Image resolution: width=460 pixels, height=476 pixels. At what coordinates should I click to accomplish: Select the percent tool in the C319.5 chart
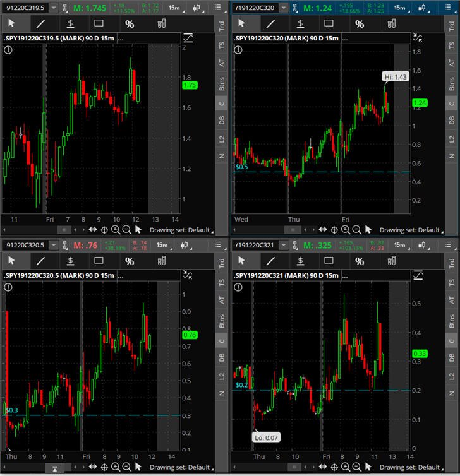pos(130,24)
